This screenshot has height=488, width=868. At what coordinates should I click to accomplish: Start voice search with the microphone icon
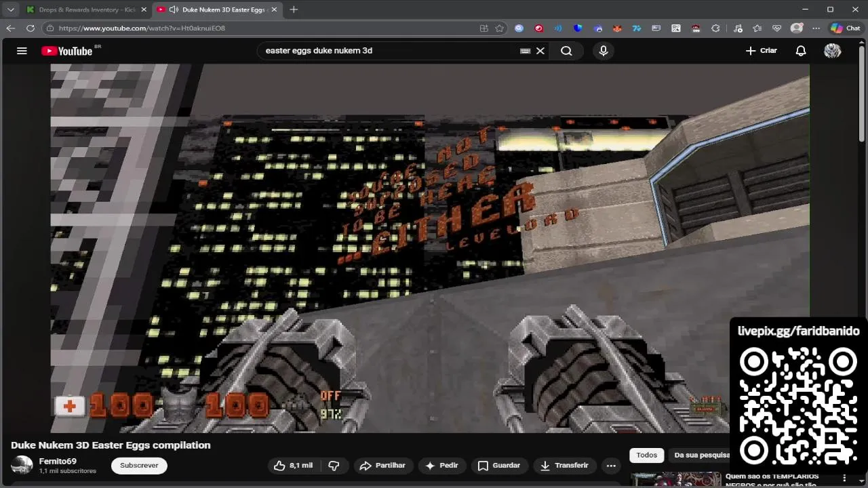coord(604,51)
